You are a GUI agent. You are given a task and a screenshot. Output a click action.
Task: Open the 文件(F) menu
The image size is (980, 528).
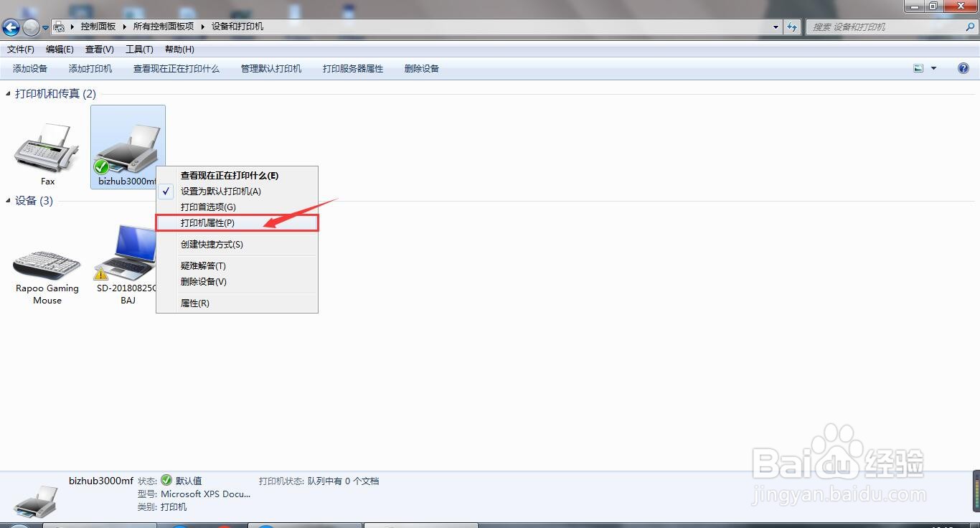[x=21, y=49]
